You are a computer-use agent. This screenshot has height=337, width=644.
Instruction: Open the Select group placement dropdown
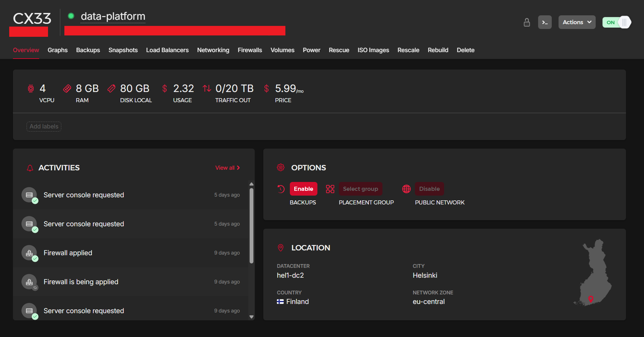360,189
